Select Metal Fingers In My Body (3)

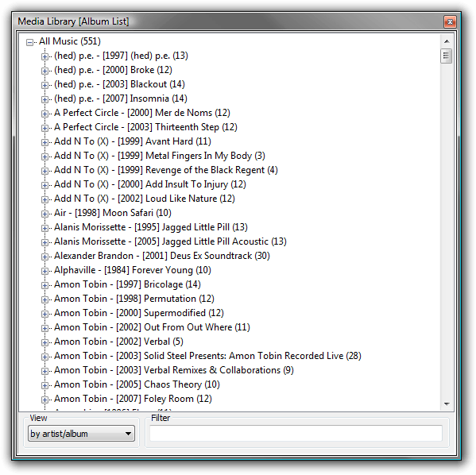pyautogui.click(x=160, y=156)
